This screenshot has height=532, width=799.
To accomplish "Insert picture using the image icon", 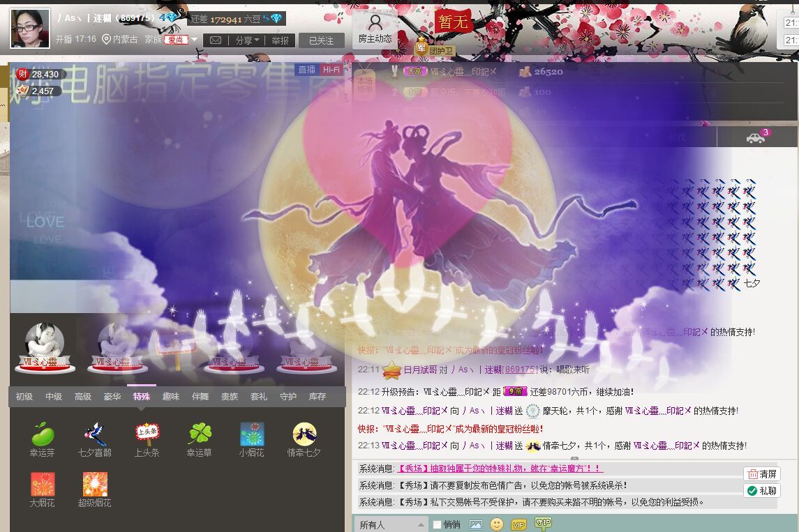I will (x=476, y=524).
